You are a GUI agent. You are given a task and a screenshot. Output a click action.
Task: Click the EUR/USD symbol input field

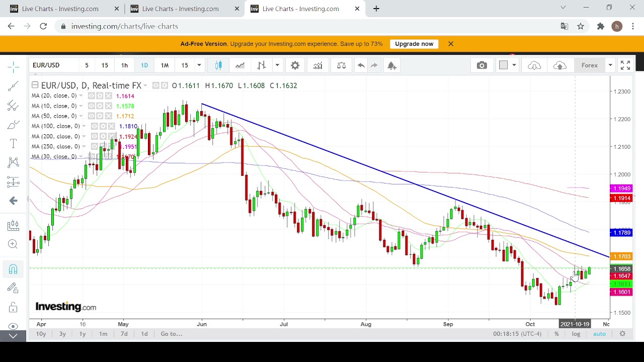[x=53, y=65]
